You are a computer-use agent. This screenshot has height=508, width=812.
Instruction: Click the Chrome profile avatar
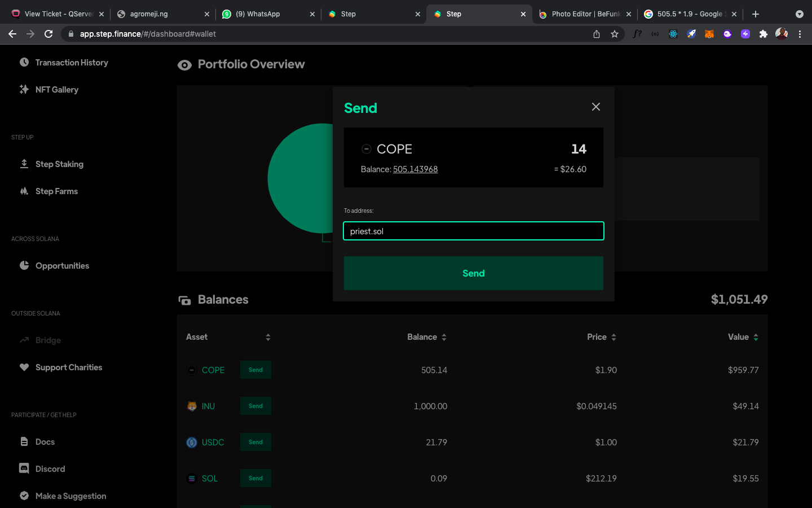pos(782,34)
